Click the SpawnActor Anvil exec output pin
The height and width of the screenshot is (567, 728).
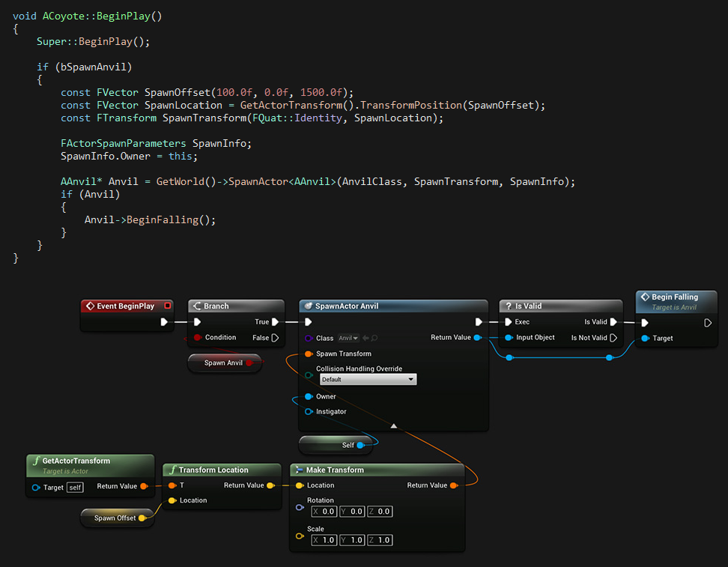(479, 322)
